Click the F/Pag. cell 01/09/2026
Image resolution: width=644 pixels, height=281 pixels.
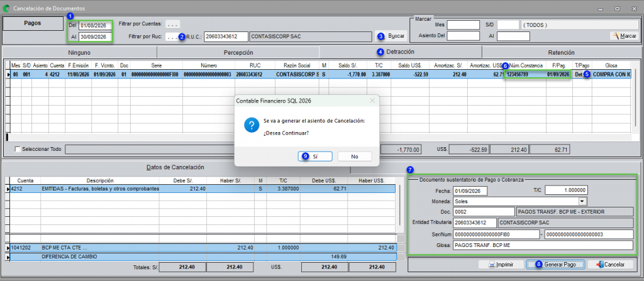pyautogui.click(x=559, y=74)
